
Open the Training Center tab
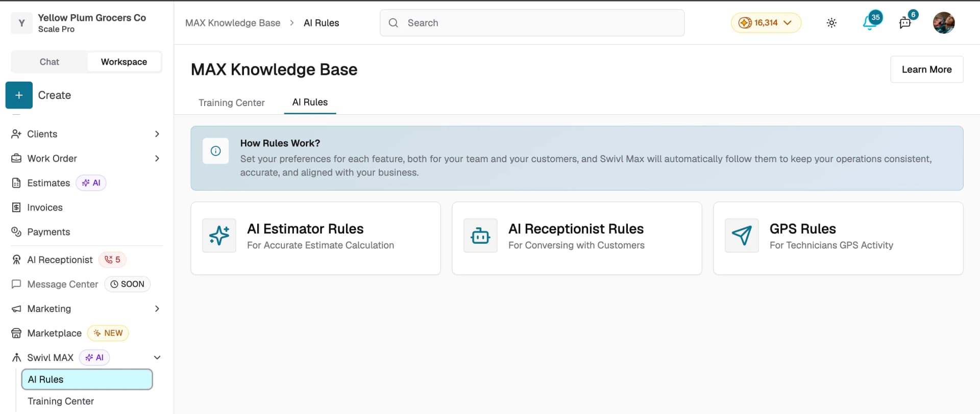point(232,103)
